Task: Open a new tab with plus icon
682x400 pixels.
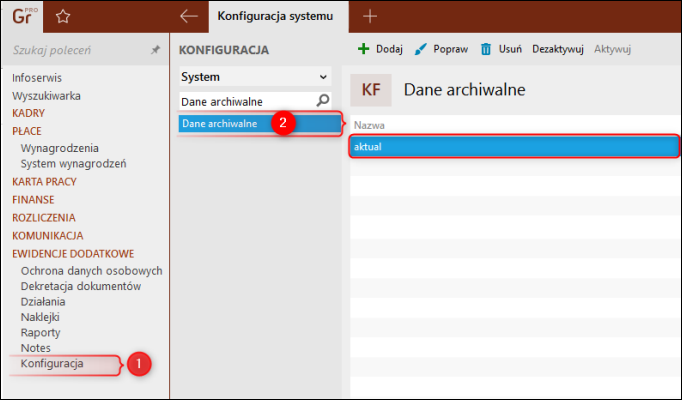Action: coord(370,17)
